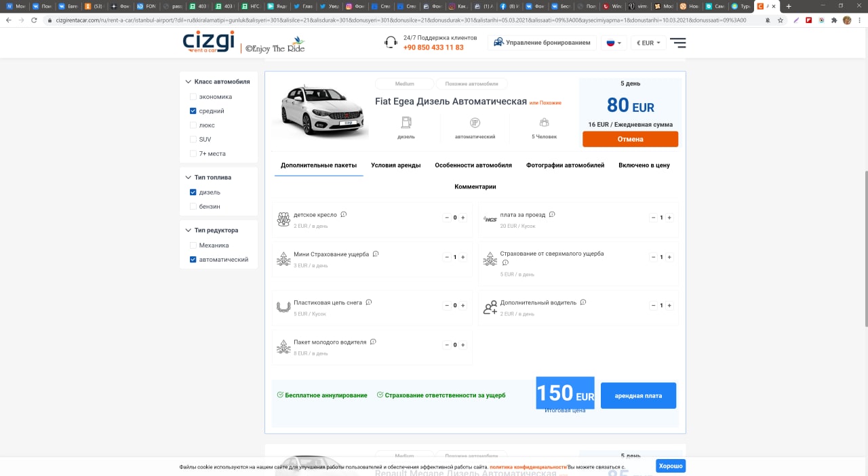Click the info bubble next to плата за проезд
The height and width of the screenshot is (476, 868).
pyautogui.click(x=552, y=214)
